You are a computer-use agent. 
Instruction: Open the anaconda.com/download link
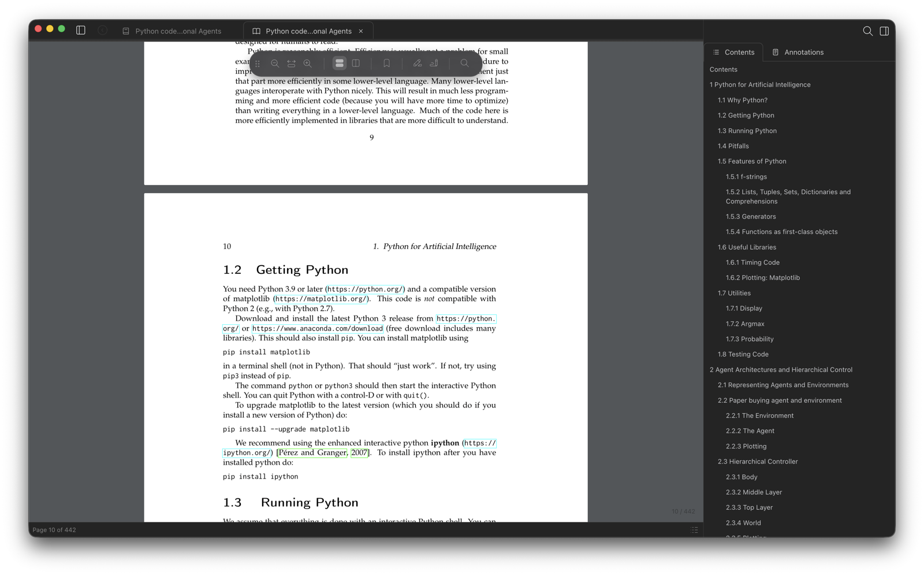point(318,328)
